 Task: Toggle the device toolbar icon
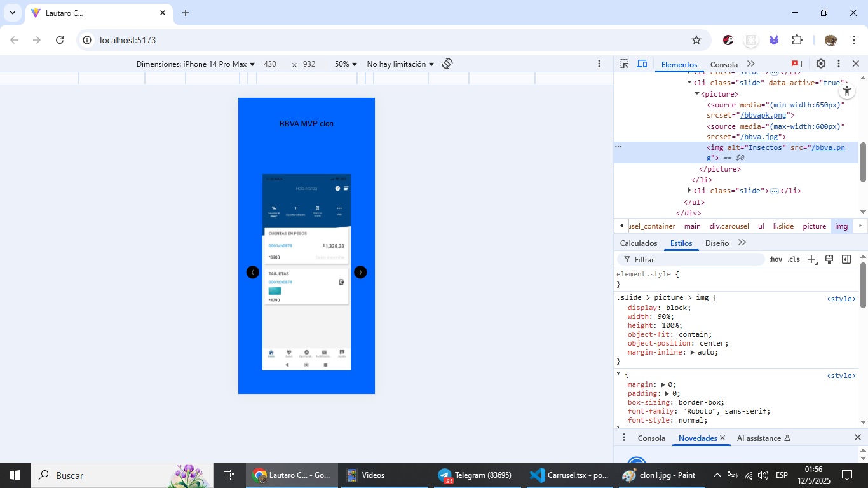[x=642, y=64]
